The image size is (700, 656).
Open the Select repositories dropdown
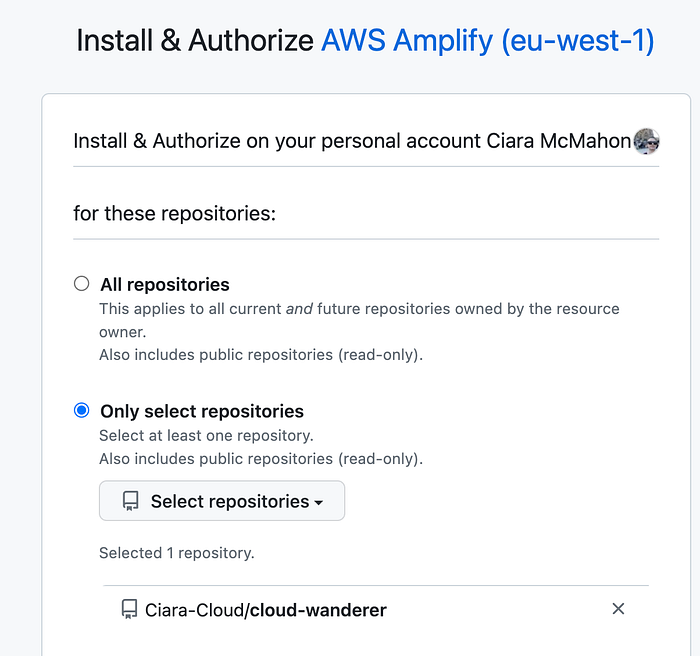point(222,501)
